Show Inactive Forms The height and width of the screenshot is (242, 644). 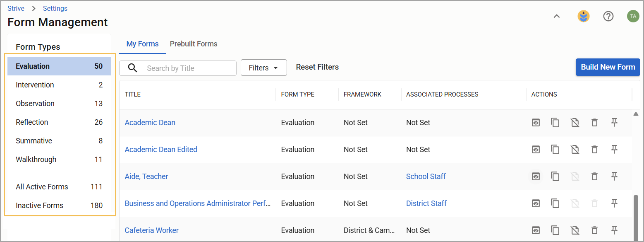click(x=59, y=206)
